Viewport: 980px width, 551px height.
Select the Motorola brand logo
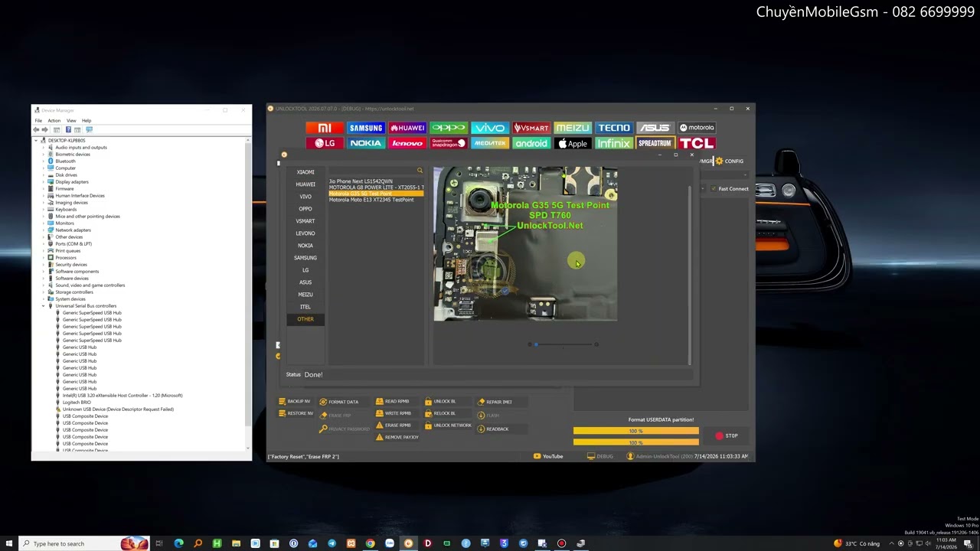pos(697,128)
